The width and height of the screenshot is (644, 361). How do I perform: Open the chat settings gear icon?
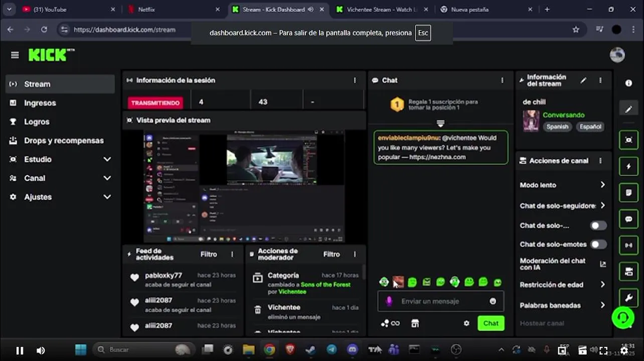pyautogui.click(x=466, y=323)
